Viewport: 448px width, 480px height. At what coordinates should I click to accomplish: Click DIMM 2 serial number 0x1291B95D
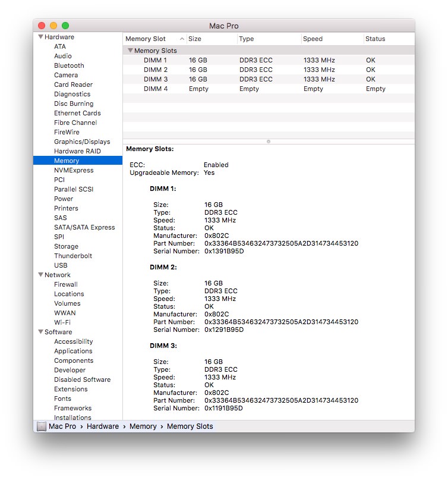(224, 330)
